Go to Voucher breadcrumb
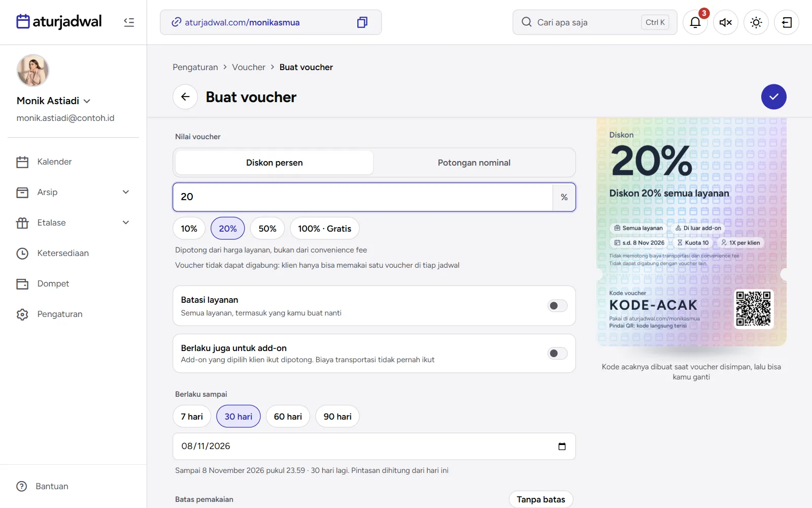 (x=249, y=67)
